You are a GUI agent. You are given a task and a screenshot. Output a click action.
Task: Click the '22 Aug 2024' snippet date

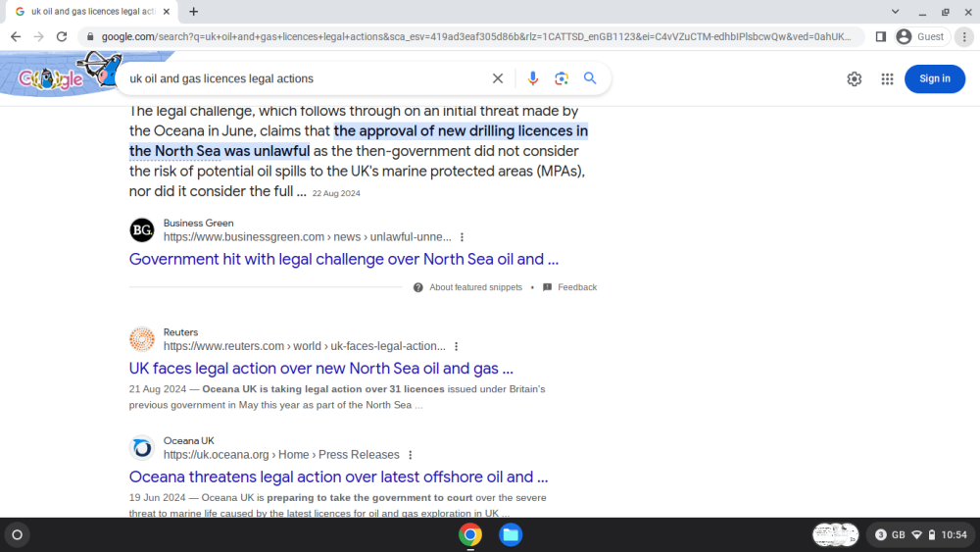click(x=336, y=194)
